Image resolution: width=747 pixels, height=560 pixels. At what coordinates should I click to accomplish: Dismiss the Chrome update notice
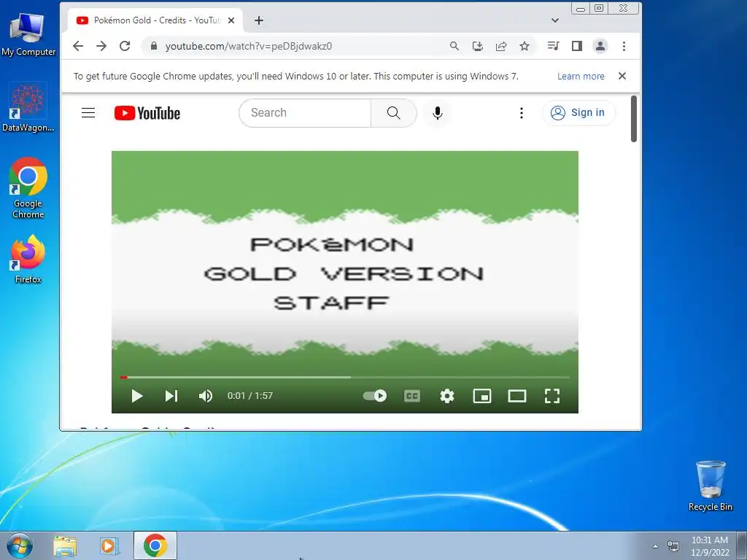[x=622, y=76]
